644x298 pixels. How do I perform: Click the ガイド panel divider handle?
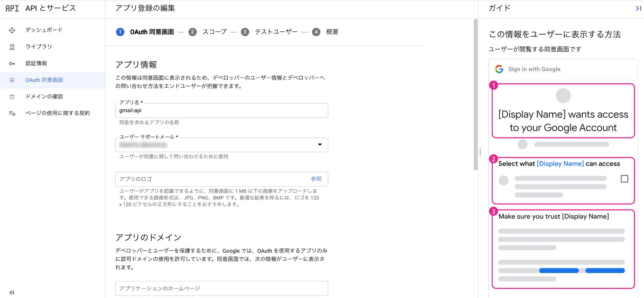point(480,152)
